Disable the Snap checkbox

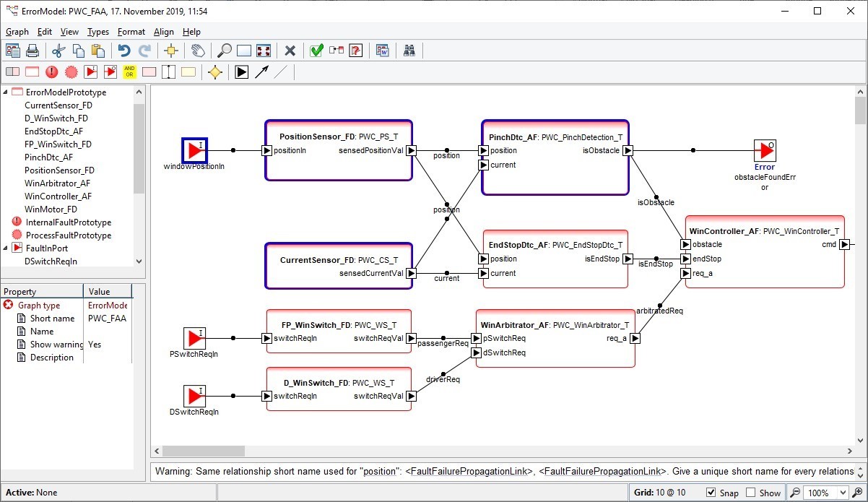tap(711, 493)
